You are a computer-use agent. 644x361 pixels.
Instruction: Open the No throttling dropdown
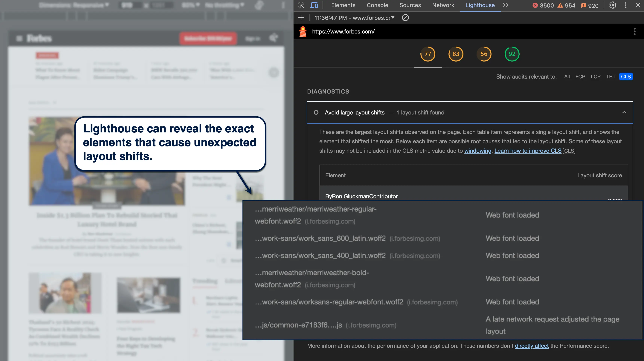tap(224, 5)
